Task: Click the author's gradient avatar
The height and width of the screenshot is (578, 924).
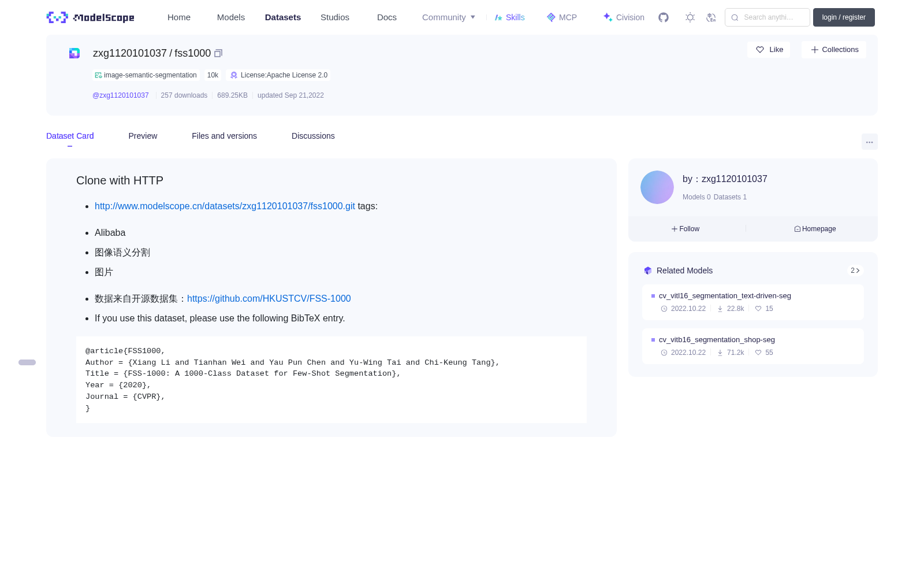Action: tap(657, 187)
